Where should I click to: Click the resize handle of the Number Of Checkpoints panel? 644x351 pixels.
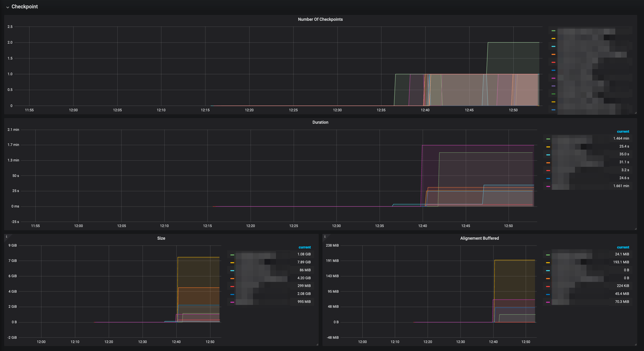(x=635, y=113)
